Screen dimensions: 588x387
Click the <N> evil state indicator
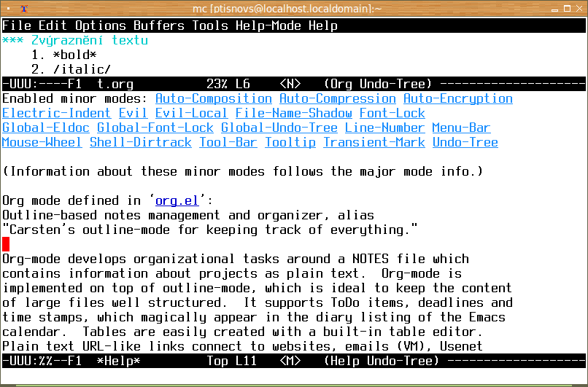[290, 84]
